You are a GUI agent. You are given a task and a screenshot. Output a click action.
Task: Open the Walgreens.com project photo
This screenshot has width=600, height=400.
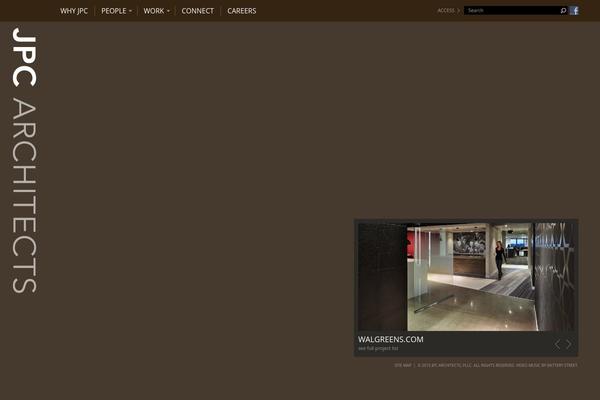(x=466, y=276)
